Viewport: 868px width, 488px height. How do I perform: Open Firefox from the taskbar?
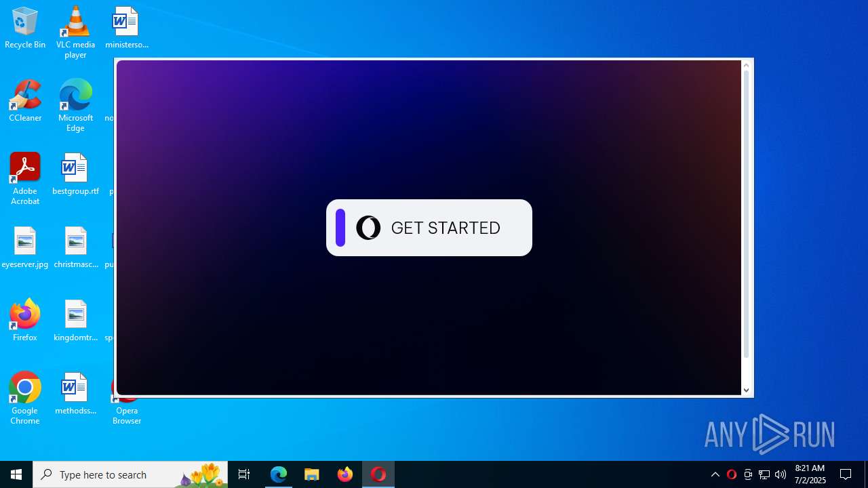345,474
